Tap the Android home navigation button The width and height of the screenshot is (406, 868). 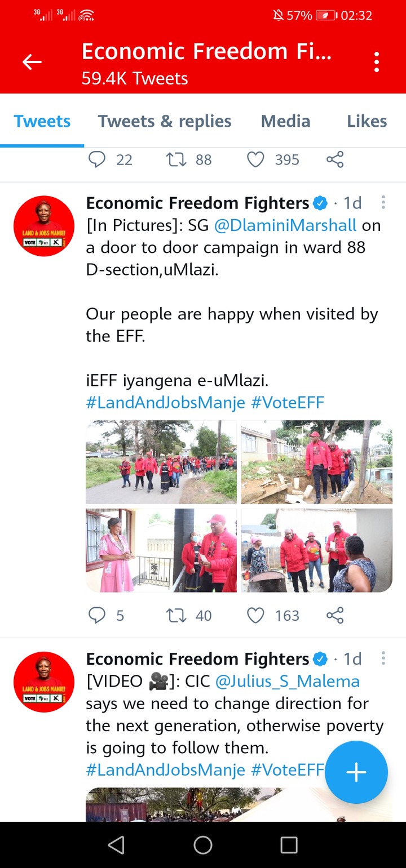[203, 845]
